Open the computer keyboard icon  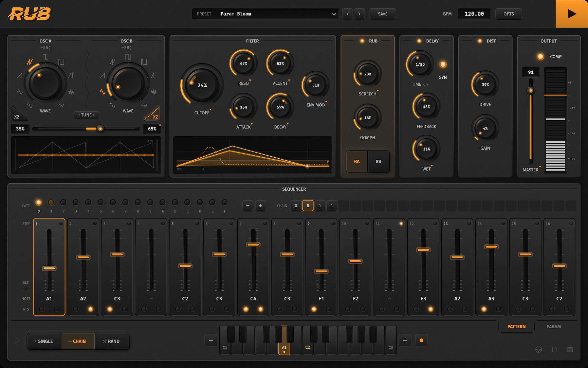[x=570, y=349]
